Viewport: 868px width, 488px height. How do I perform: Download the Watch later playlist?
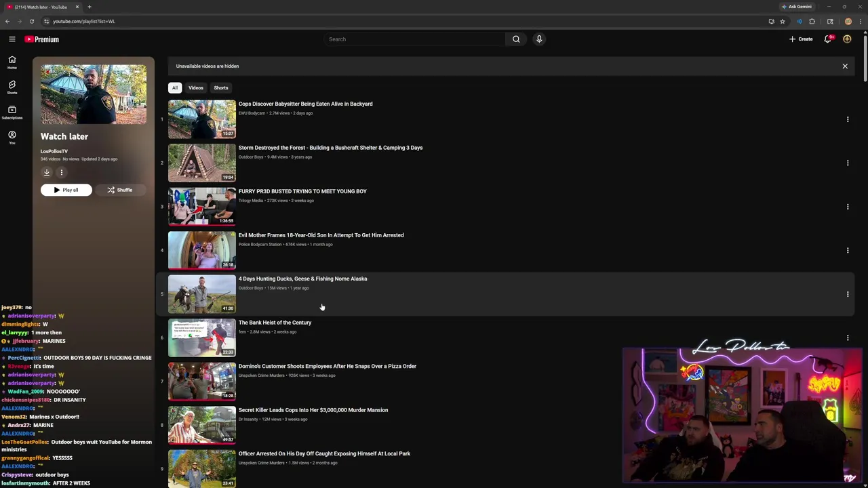47,172
